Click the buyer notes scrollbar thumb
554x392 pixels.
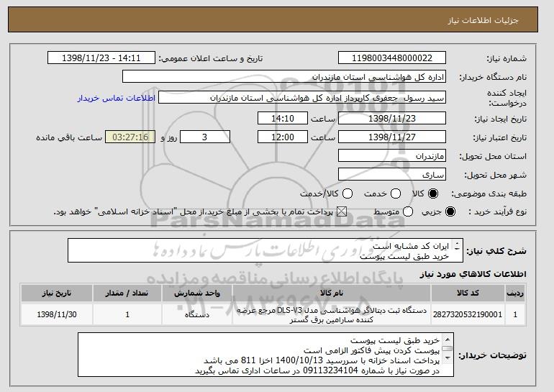coord(448,349)
